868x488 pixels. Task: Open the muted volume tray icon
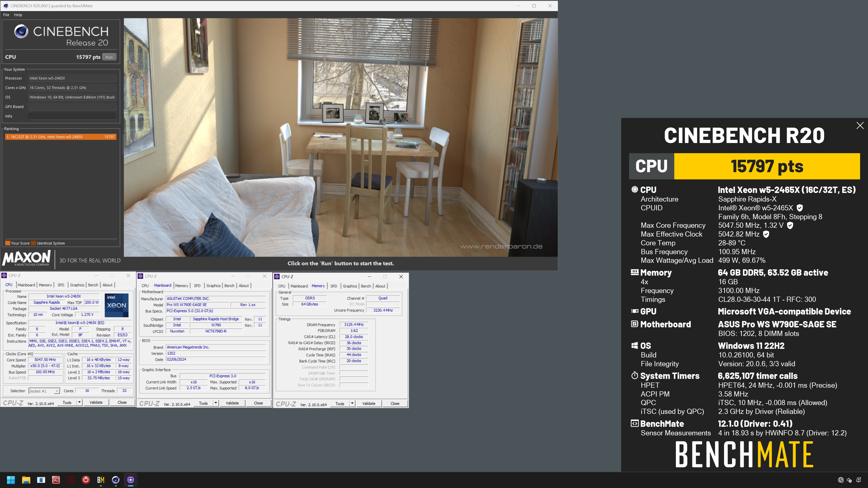point(849,480)
